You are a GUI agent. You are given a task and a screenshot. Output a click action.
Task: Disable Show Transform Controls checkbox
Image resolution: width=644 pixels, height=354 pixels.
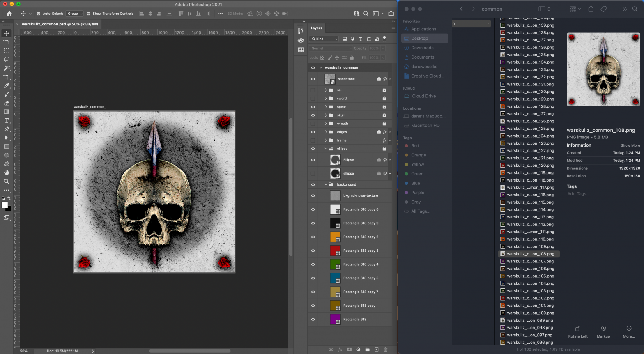[x=88, y=14]
